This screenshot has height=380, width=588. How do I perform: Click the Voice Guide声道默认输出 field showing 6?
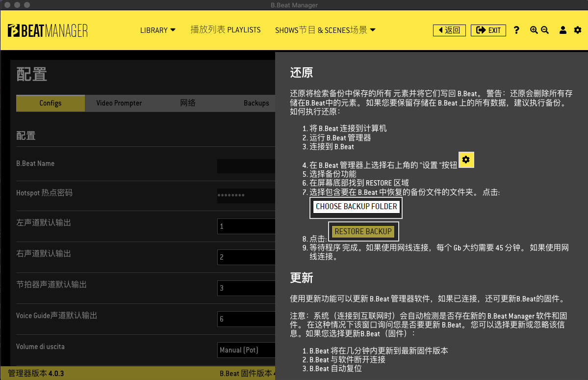(246, 319)
